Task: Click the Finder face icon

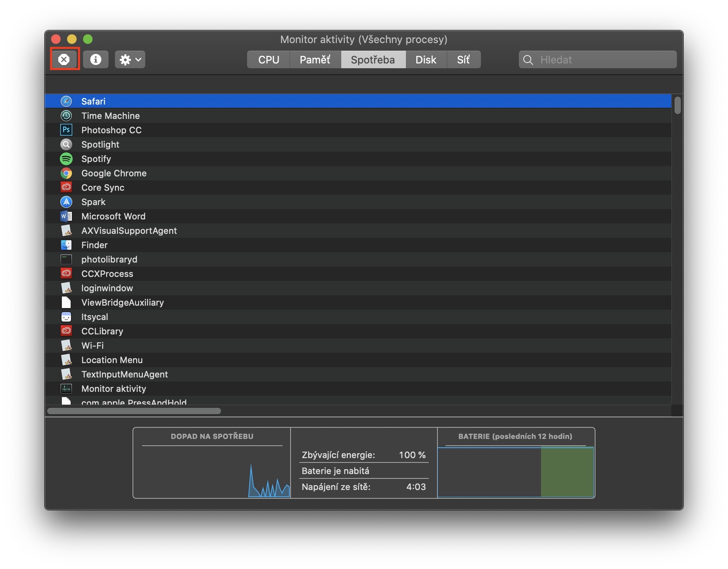Action: [66, 245]
